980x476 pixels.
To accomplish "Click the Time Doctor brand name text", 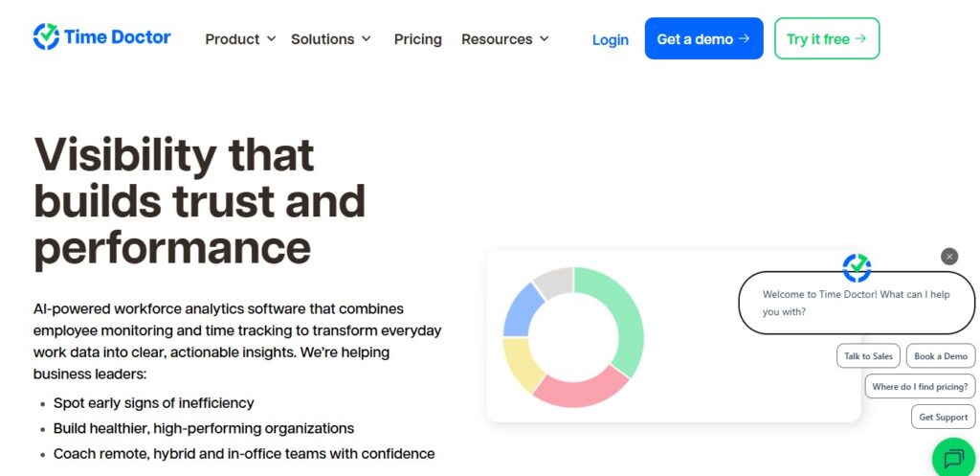I will click(x=117, y=37).
